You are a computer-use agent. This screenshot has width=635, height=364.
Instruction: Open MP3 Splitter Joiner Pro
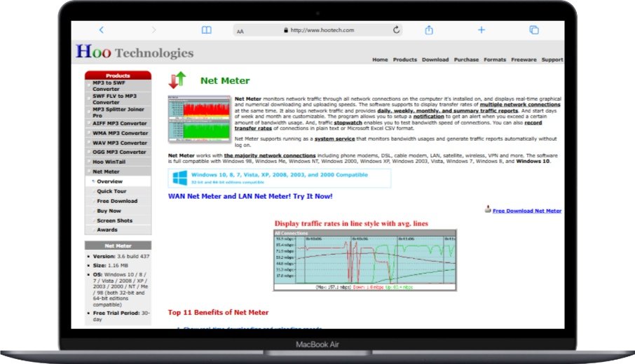(118, 113)
